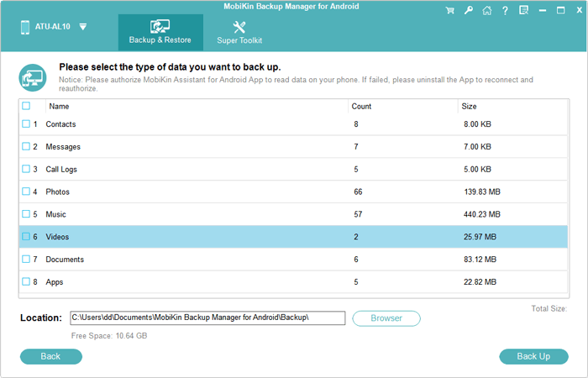Click the shopping cart purchase icon
Screen dimensions: 588x378
[451, 12]
